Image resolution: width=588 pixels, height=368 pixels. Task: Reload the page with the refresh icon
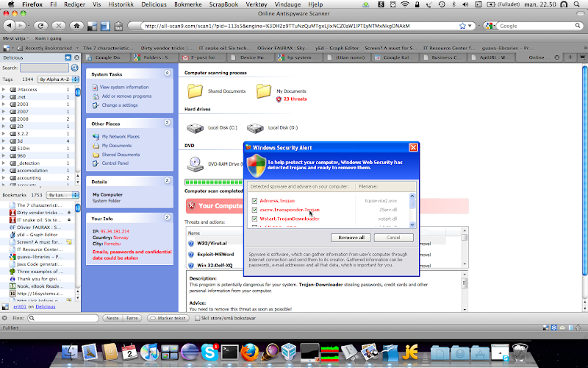point(40,26)
